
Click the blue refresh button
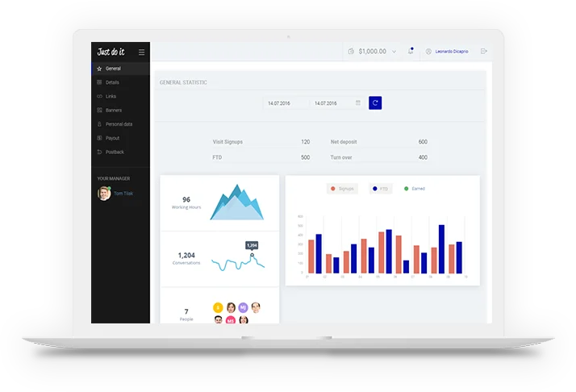(x=375, y=103)
